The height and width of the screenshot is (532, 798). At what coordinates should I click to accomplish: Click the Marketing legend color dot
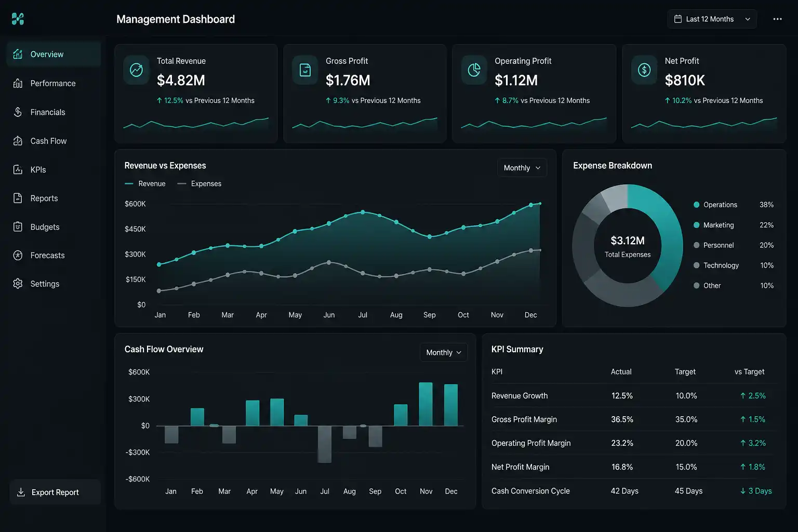coord(696,225)
